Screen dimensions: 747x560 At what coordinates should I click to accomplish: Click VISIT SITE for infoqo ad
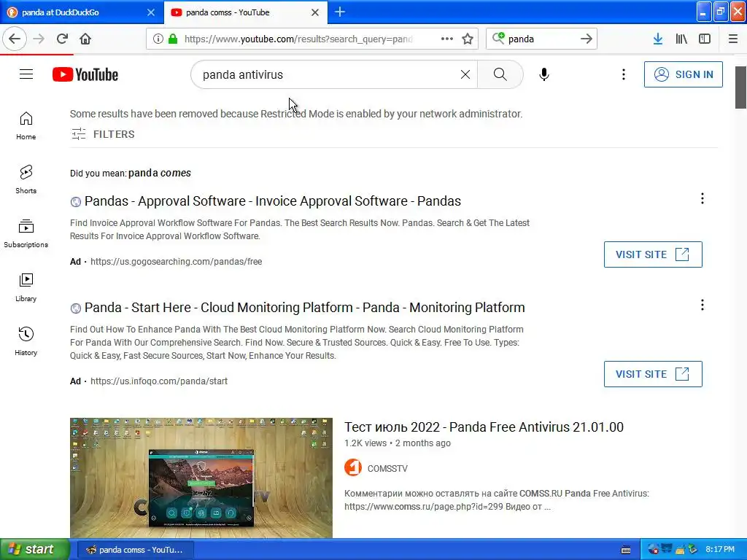(653, 374)
